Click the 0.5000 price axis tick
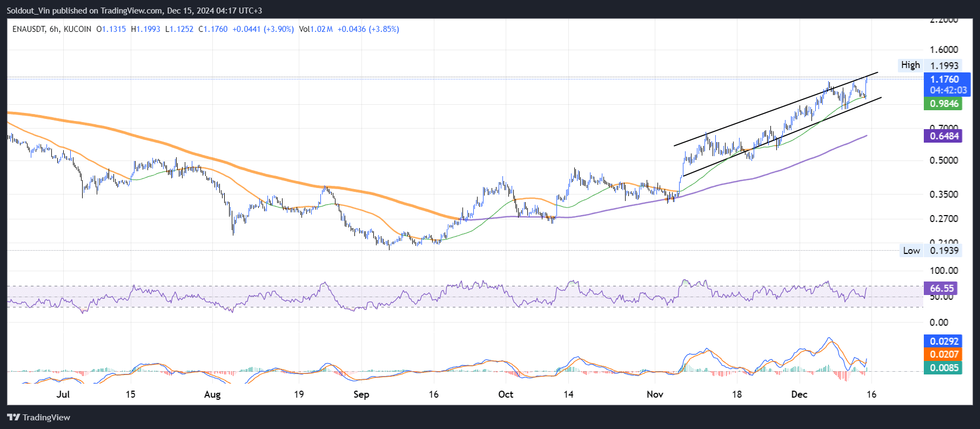This screenshot has width=980, height=429. click(944, 160)
